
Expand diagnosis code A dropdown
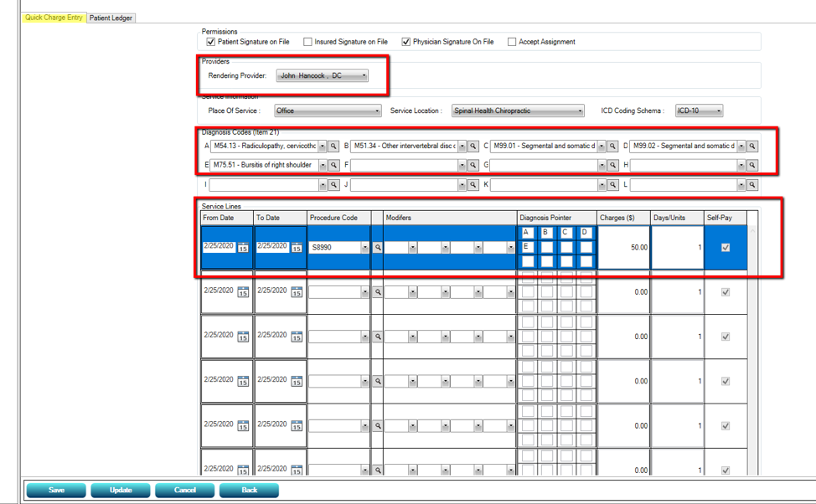(323, 147)
